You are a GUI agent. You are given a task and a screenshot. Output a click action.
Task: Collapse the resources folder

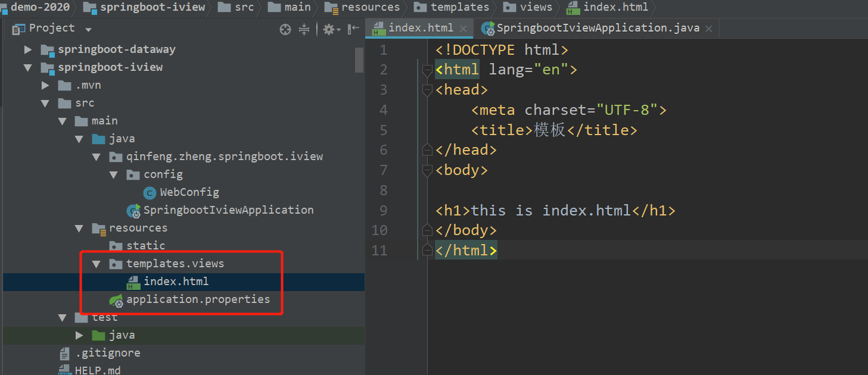tap(79, 228)
